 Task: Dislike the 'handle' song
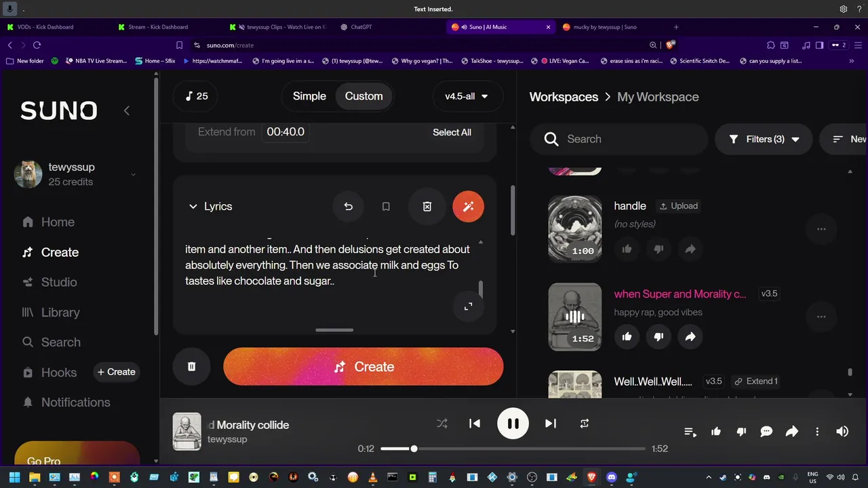[x=658, y=249]
